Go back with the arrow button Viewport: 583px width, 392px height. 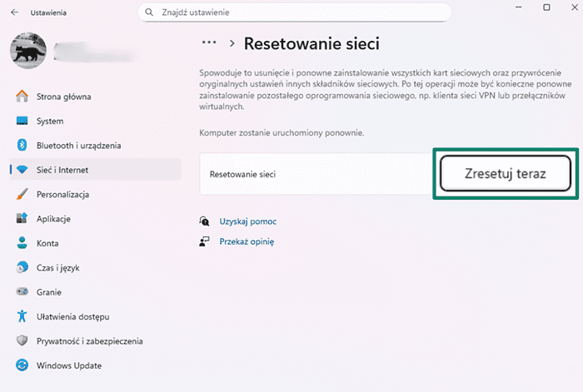(x=14, y=13)
